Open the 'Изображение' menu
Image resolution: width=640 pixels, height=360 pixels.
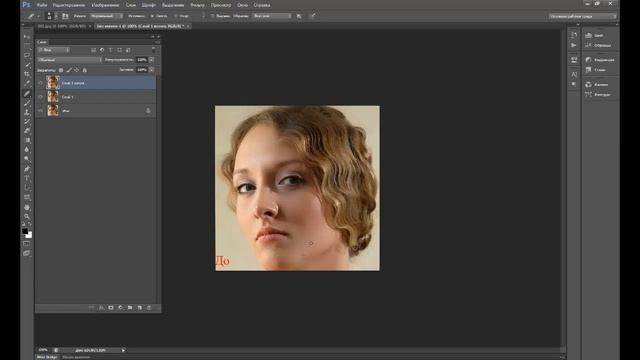point(105,5)
